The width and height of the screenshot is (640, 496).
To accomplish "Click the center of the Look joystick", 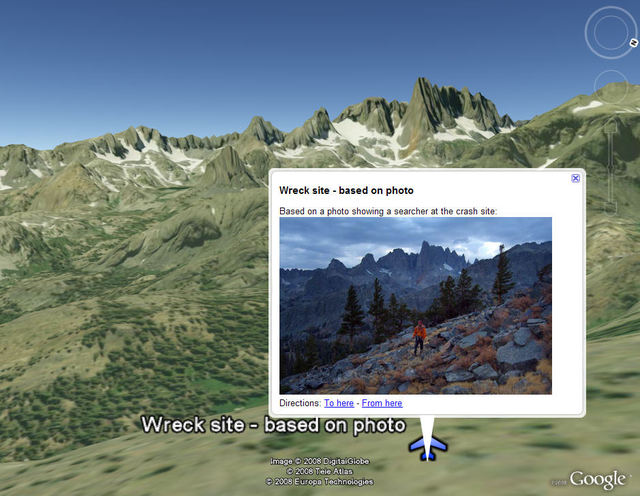I will (x=611, y=32).
